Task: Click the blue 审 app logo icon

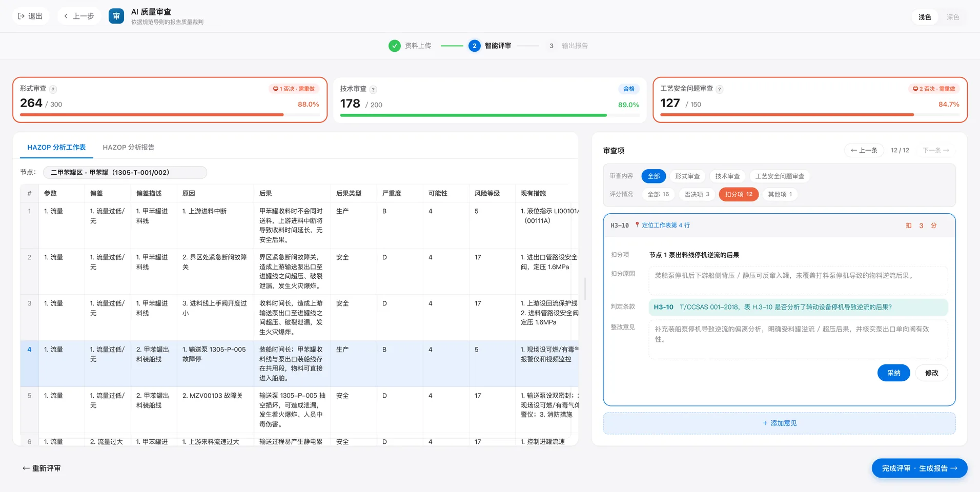Action: point(116,16)
